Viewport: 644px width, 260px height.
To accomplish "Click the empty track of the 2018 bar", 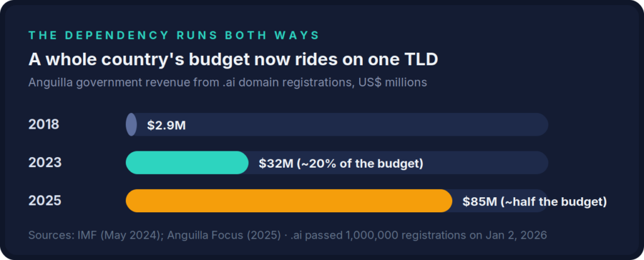I will pyautogui.click(x=367, y=124).
